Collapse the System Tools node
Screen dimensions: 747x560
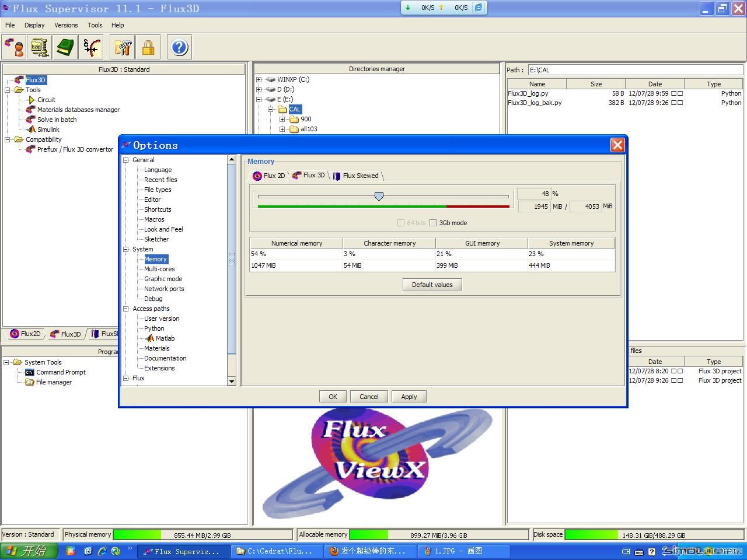[6, 362]
